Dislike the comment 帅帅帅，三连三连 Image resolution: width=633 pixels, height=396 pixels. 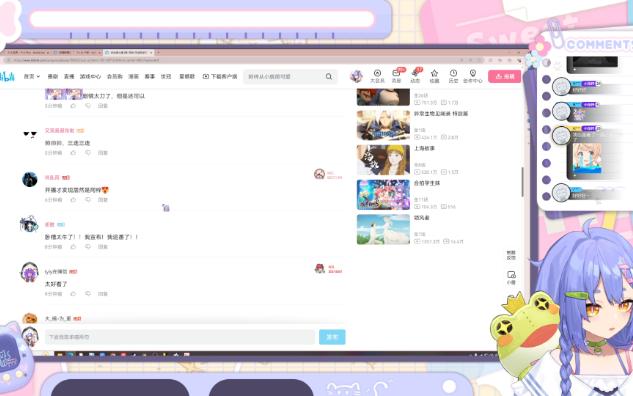click(88, 153)
